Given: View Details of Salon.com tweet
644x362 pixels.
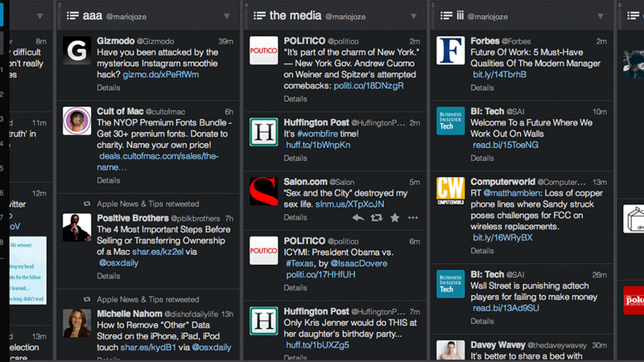Looking at the screenshot, I should pos(295,217).
